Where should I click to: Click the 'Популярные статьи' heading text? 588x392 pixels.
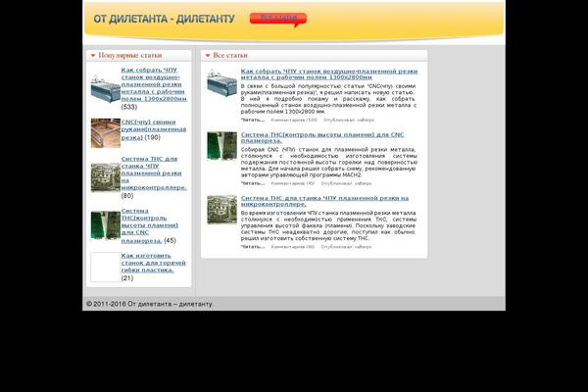coord(130,56)
